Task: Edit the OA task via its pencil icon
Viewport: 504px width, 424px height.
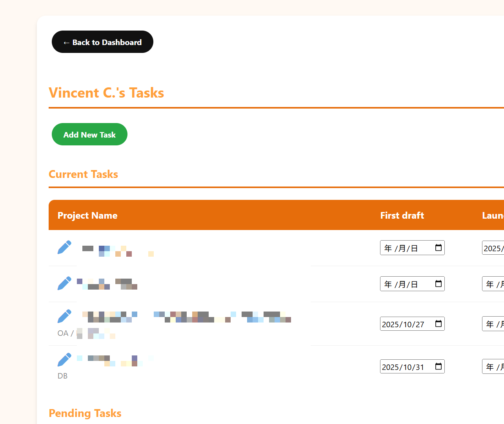Action: pos(64,316)
